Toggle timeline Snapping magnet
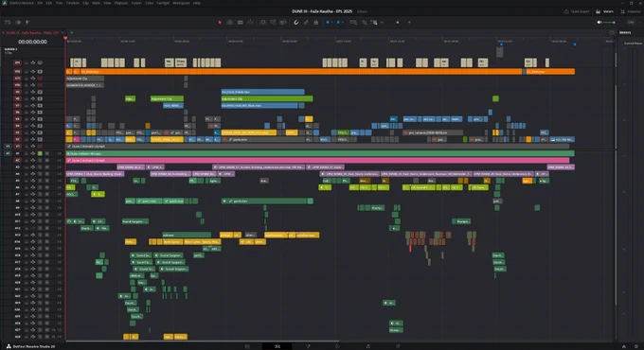The image size is (644, 350). [295, 22]
